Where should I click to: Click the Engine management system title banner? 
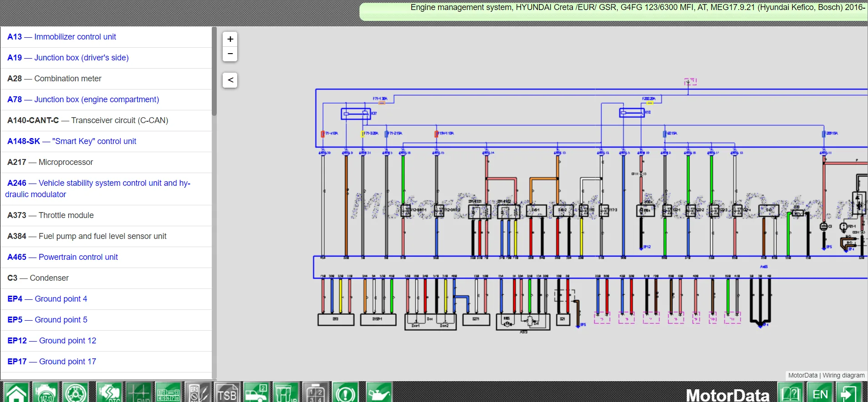coord(614,11)
